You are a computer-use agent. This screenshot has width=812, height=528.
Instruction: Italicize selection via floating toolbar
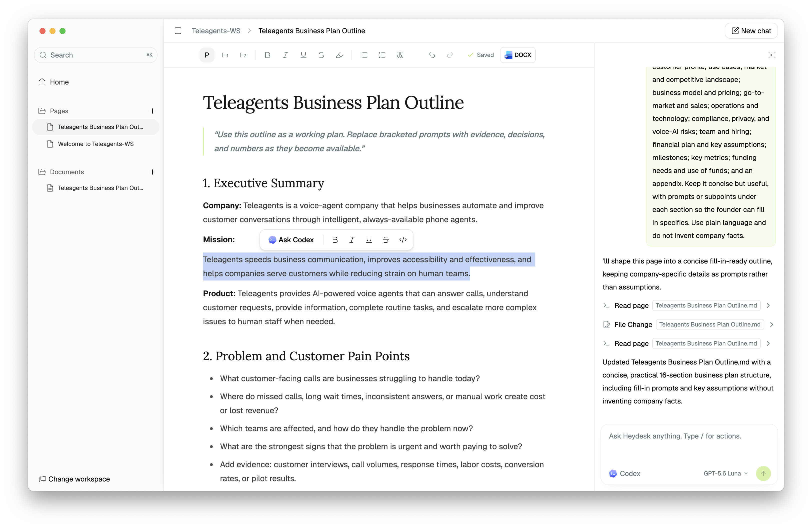point(352,240)
